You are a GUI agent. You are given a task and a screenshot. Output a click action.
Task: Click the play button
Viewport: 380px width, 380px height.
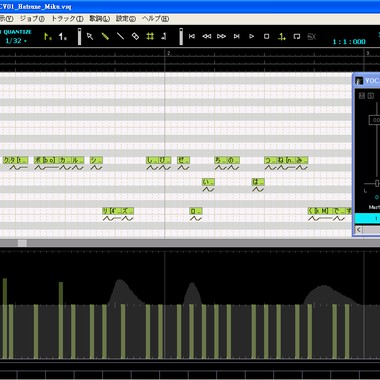pyautogui.click(x=252, y=36)
